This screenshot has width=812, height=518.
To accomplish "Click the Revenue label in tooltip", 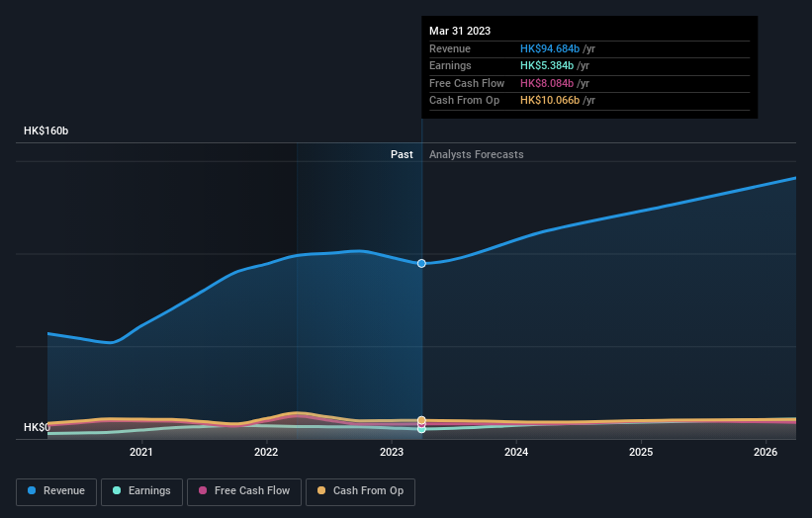I will point(450,48).
